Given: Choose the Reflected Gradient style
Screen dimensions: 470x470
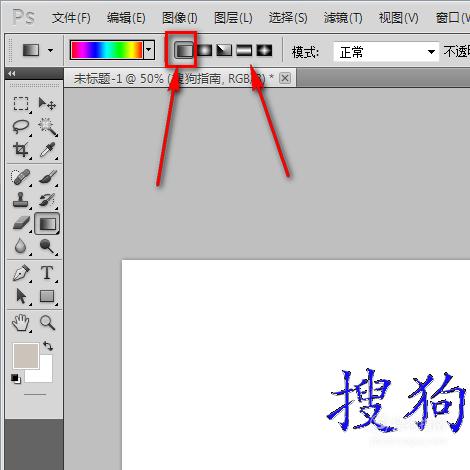Looking at the screenshot, I should [244, 50].
